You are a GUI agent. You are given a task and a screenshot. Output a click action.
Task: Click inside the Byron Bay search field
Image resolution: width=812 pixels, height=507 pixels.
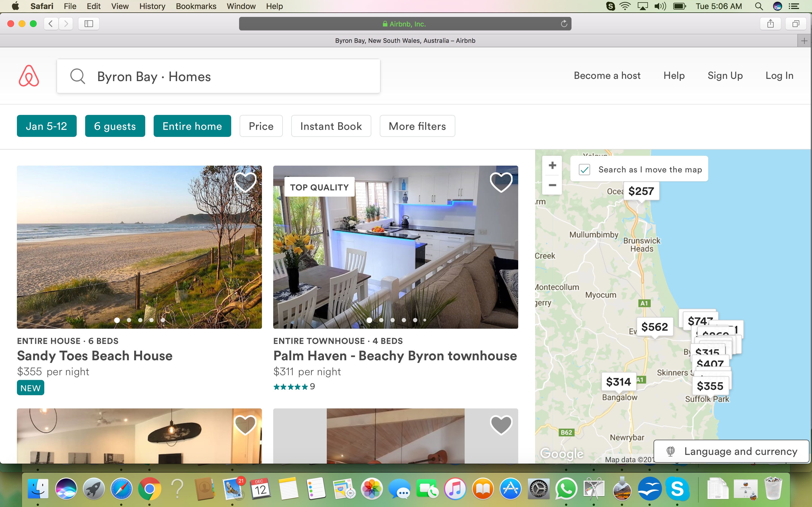[218, 76]
